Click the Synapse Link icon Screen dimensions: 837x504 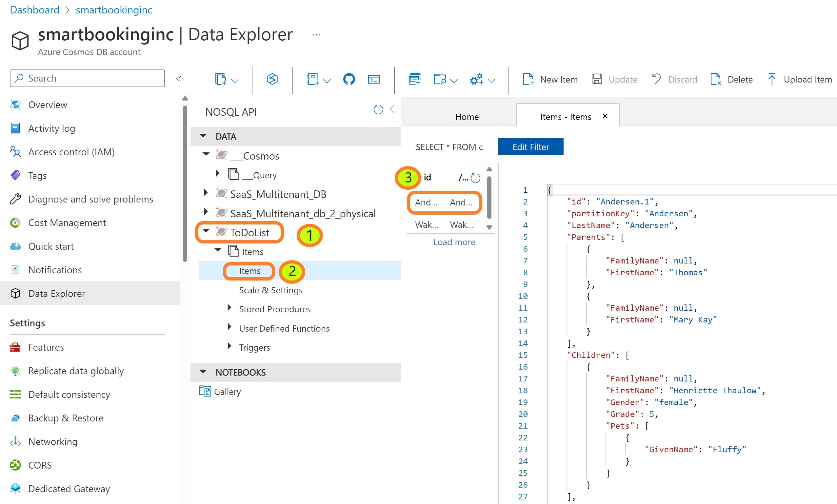pos(272,79)
